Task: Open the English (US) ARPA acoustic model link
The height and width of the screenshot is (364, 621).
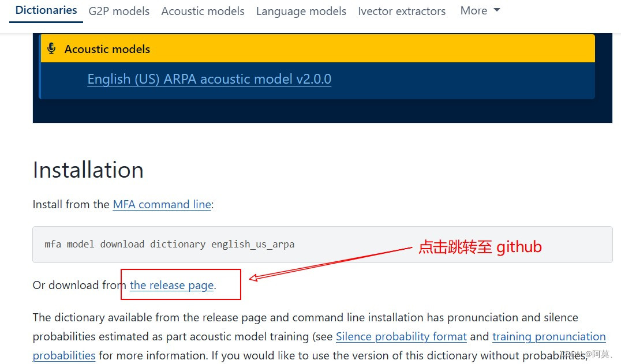Action: click(209, 79)
